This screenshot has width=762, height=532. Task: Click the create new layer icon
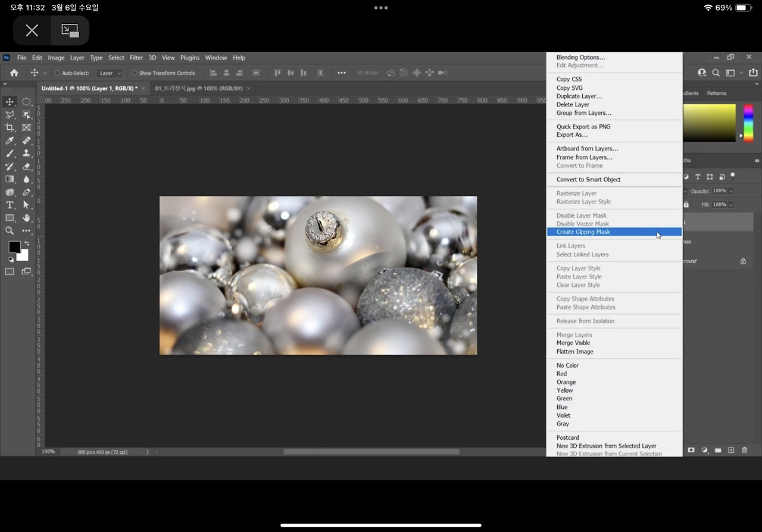pos(731,450)
